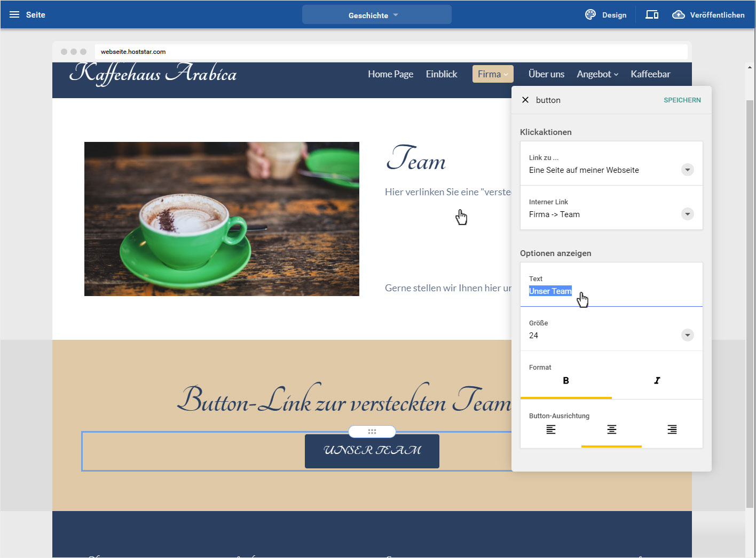Image resolution: width=756 pixels, height=558 pixels.
Task: Switch the device preview icon
Action: point(652,15)
